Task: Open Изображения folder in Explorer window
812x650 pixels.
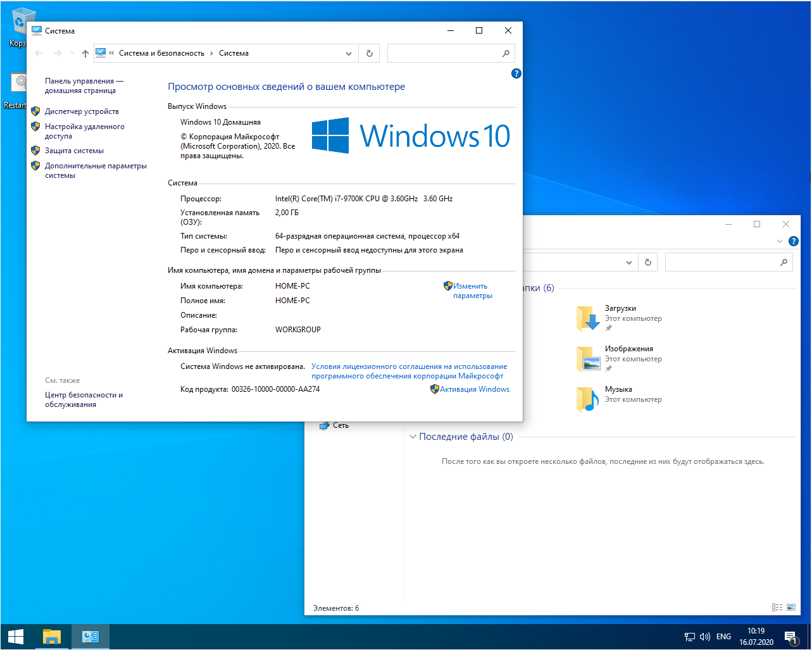Action: point(619,358)
